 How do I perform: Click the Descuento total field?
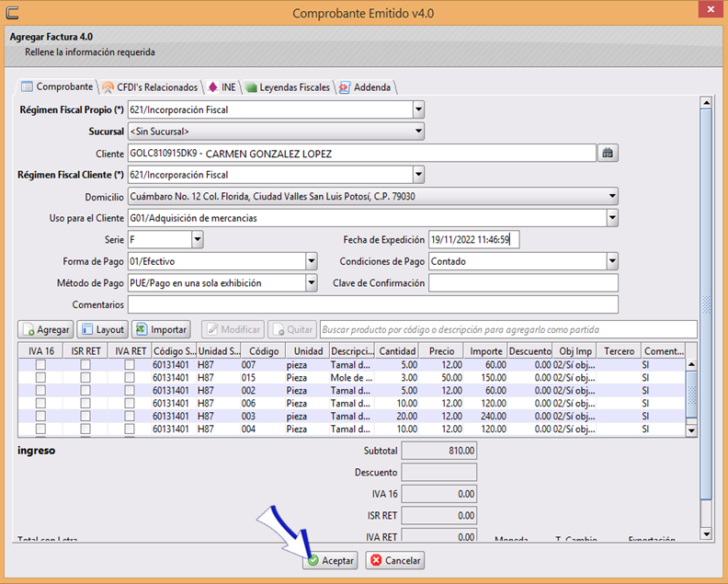438,472
